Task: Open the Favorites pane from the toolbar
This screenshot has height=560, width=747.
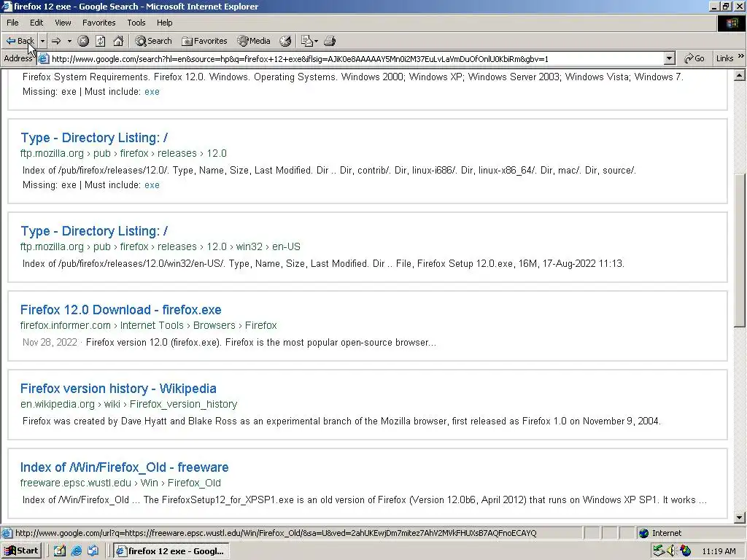Action: (x=204, y=41)
